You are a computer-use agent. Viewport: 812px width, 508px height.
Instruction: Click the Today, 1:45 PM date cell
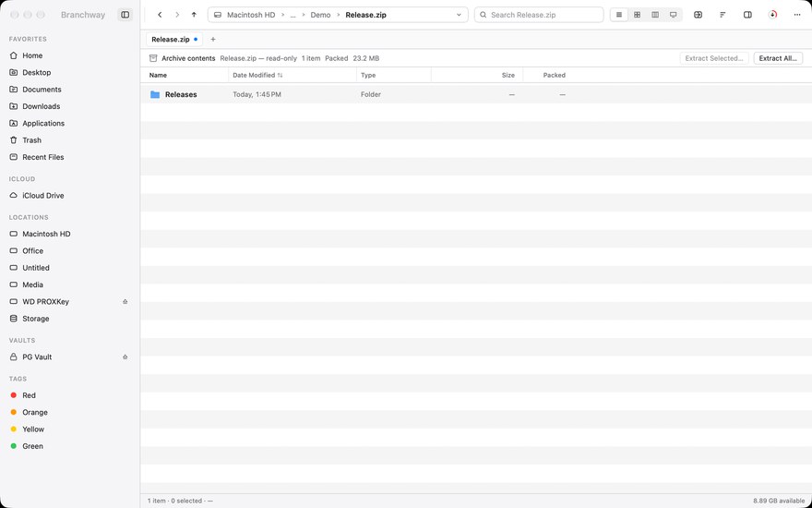pos(257,94)
